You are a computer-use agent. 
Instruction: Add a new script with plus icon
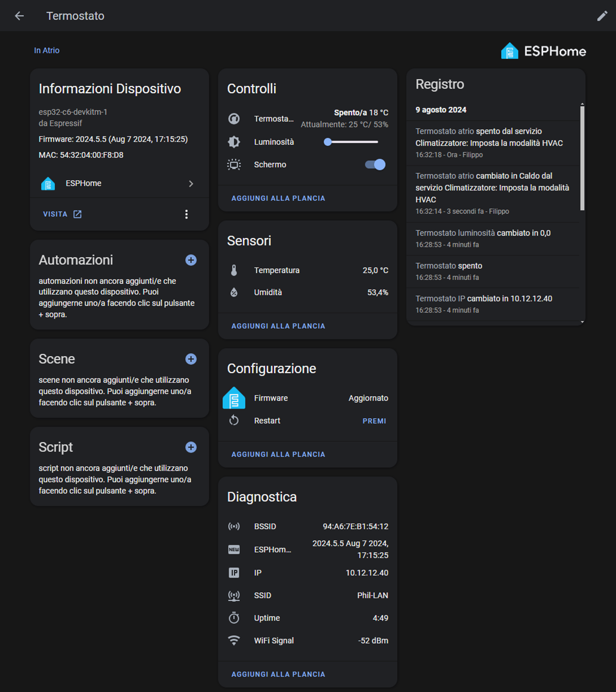click(x=191, y=447)
